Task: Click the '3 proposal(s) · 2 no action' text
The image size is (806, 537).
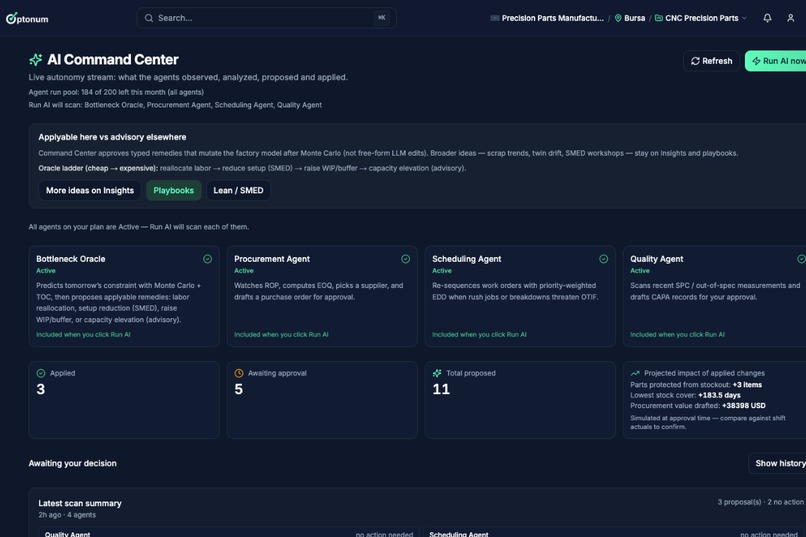Action: click(761, 502)
